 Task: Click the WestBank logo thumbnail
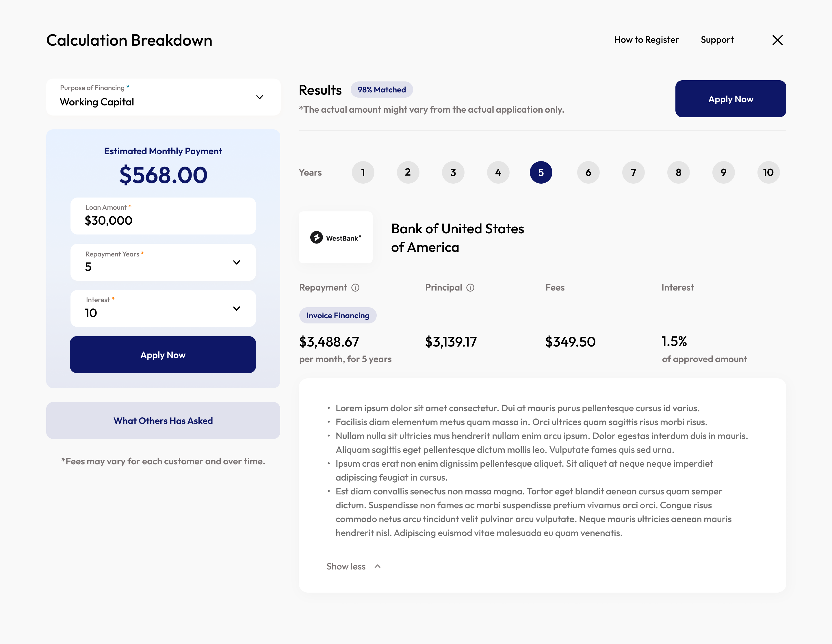[335, 237]
